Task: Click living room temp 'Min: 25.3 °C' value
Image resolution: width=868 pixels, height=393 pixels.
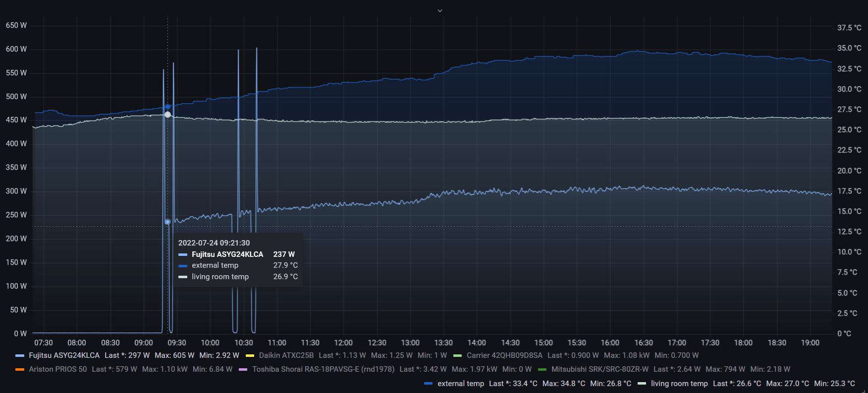Action: [834, 384]
